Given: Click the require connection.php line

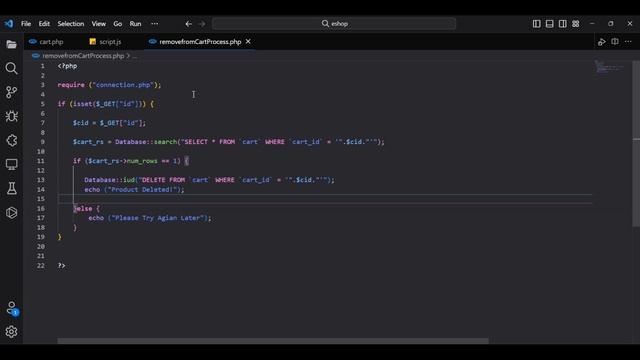Looking at the screenshot, I should pos(109,85).
